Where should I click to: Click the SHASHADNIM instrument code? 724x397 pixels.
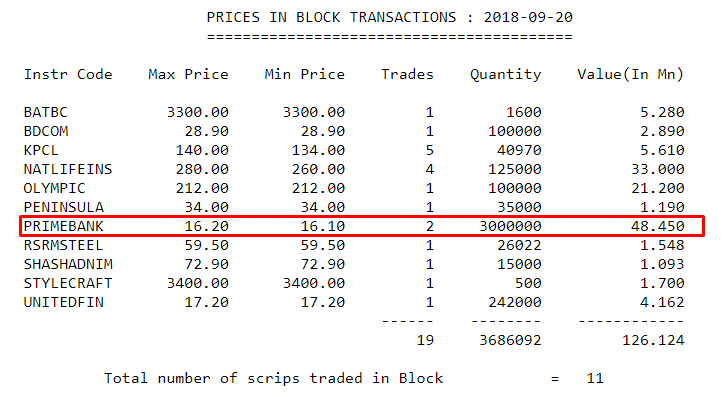(x=68, y=265)
